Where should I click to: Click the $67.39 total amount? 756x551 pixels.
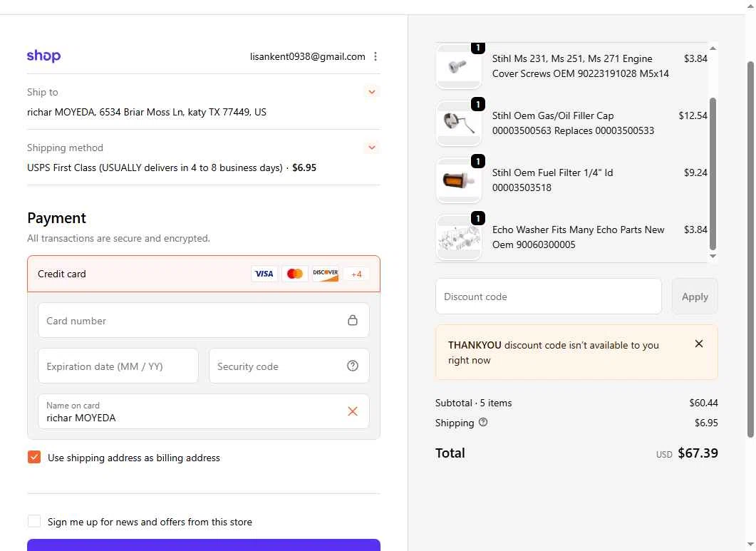point(698,453)
